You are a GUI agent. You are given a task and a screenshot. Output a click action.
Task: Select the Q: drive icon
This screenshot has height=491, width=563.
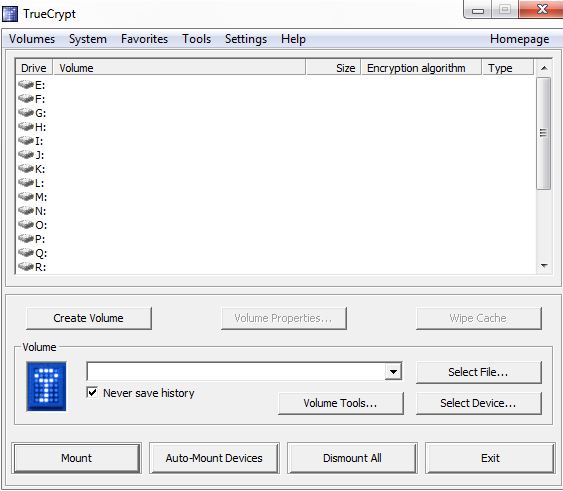26,253
